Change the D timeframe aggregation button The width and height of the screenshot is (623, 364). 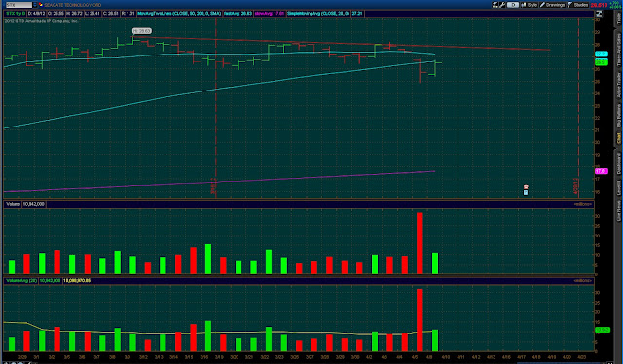pos(513,5)
